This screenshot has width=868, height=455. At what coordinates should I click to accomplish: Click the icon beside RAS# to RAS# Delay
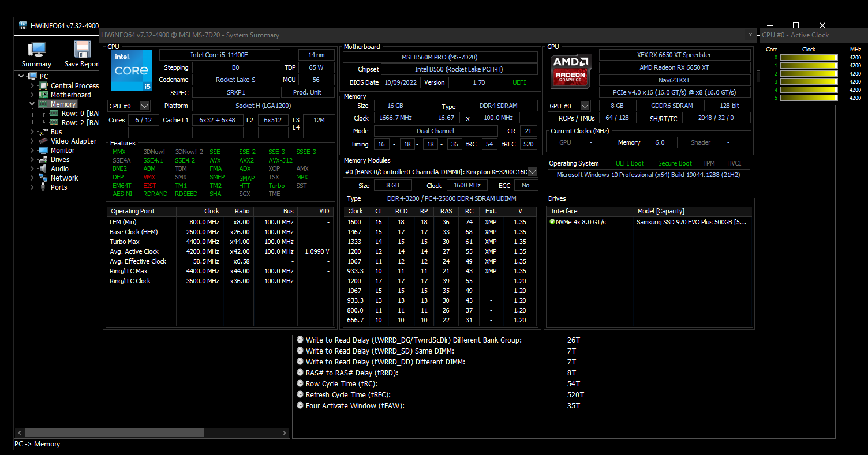click(x=300, y=373)
